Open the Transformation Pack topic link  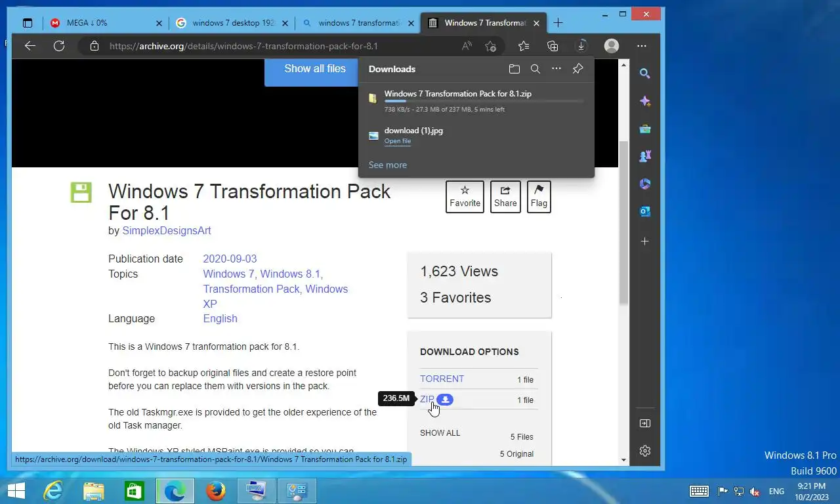click(251, 289)
